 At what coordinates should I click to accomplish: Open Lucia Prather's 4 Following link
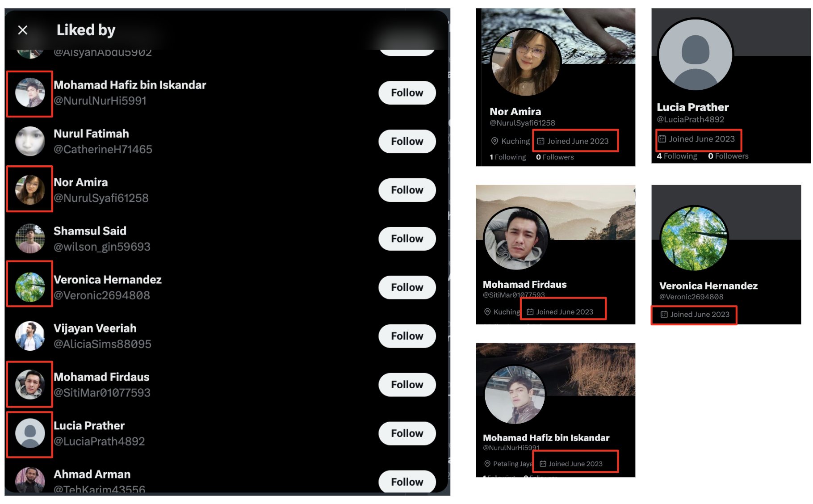[x=677, y=156]
